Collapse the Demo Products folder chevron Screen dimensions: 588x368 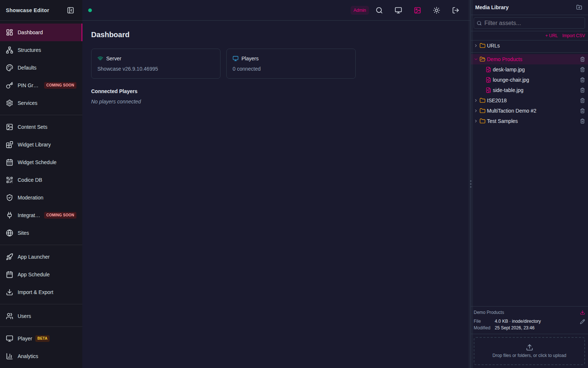[476, 59]
